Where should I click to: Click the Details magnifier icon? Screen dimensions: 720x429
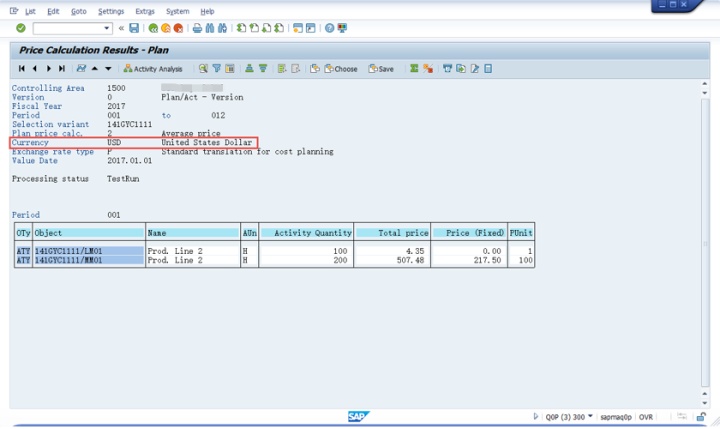[x=203, y=68]
